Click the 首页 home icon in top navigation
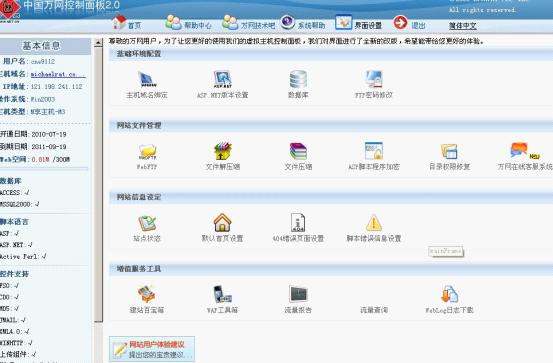Image resolution: width=553 pixels, height=363 pixels. point(119,22)
